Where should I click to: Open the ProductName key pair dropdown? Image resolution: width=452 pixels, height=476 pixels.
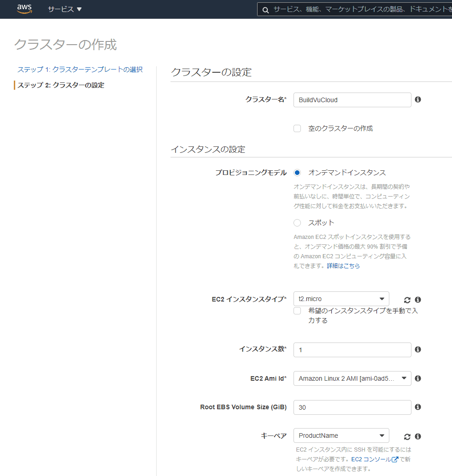coord(341,435)
